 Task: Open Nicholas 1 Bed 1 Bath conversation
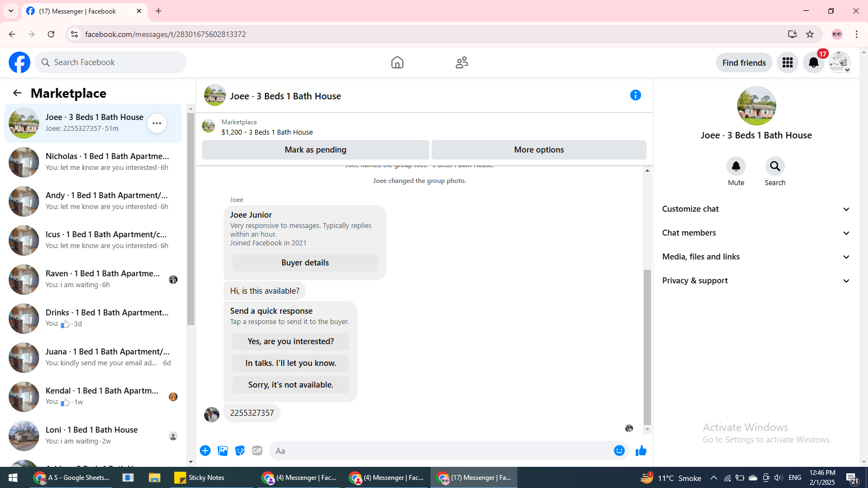click(x=93, y=162)
